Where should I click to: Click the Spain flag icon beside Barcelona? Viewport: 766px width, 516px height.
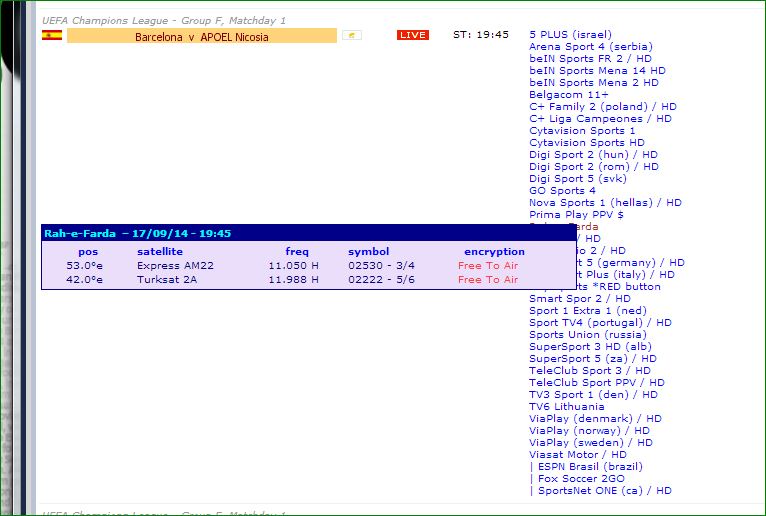[52, 35]
